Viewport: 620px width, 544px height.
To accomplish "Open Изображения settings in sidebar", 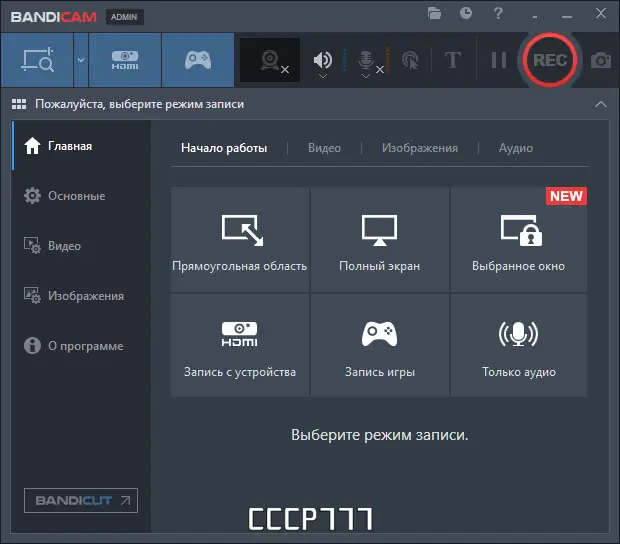I will [81, 296].
